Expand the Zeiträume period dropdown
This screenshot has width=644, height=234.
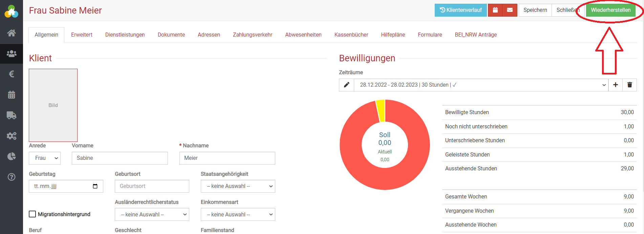[x=481, y=85]
